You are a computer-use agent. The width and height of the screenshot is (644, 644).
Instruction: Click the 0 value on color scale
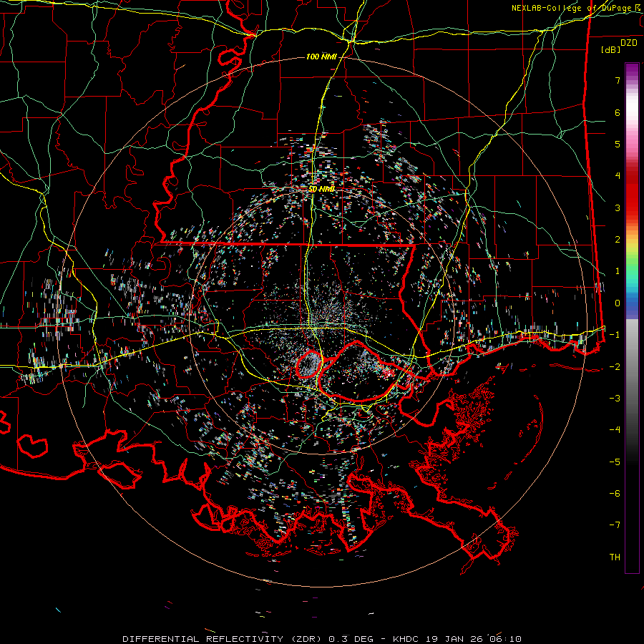pos(618,303)
